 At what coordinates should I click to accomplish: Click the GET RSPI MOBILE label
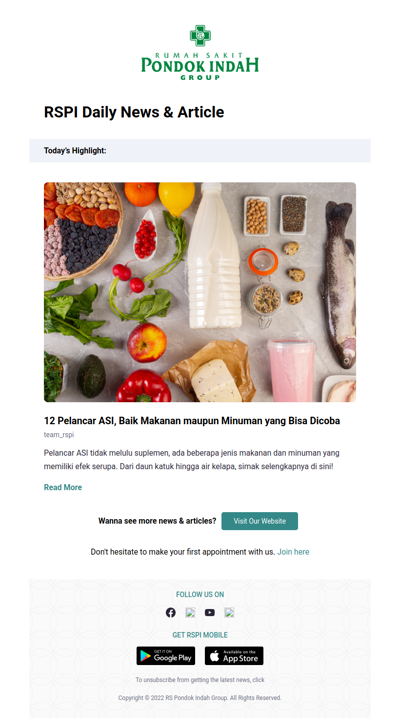(200, 635)
